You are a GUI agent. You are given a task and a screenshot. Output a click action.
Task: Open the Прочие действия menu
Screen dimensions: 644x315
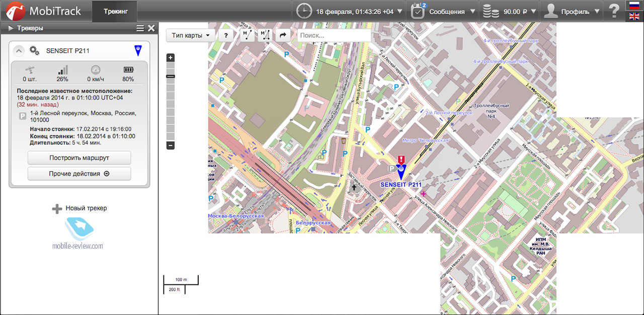click(79, 174)
